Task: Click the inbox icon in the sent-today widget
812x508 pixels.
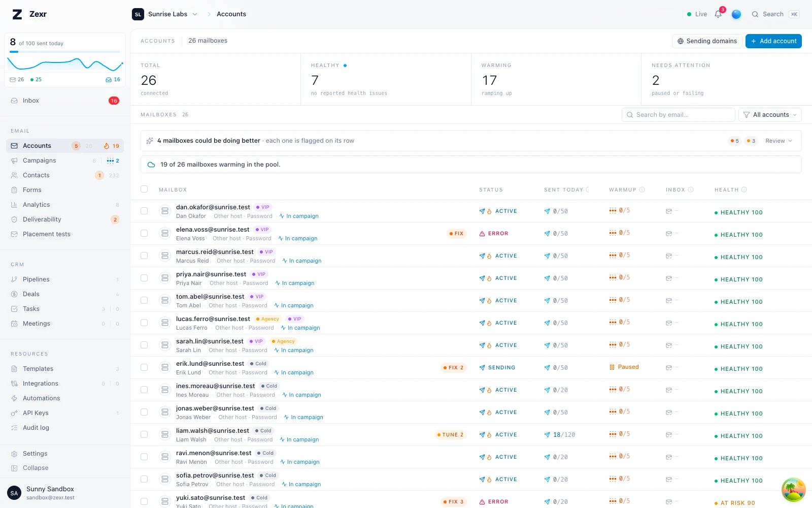Action: [108, 80]
